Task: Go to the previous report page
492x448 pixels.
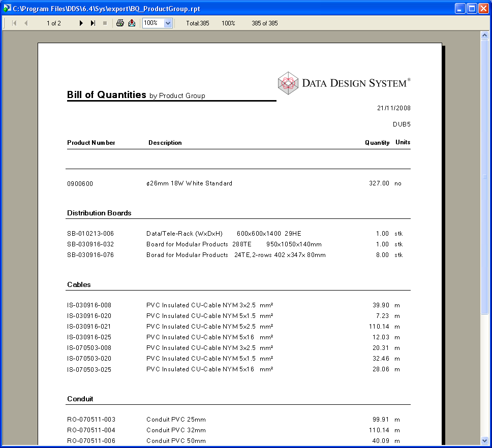Action: click(25, 23)
